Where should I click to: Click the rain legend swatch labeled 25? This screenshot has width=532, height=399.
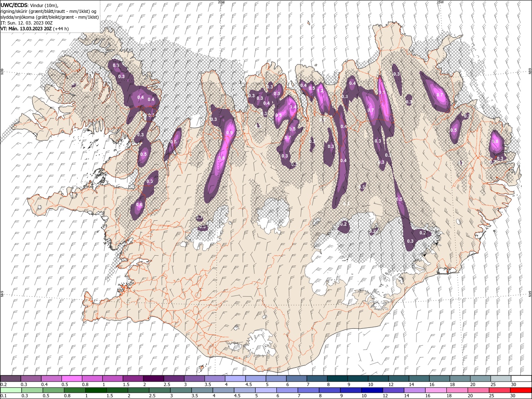click(500, 390)
